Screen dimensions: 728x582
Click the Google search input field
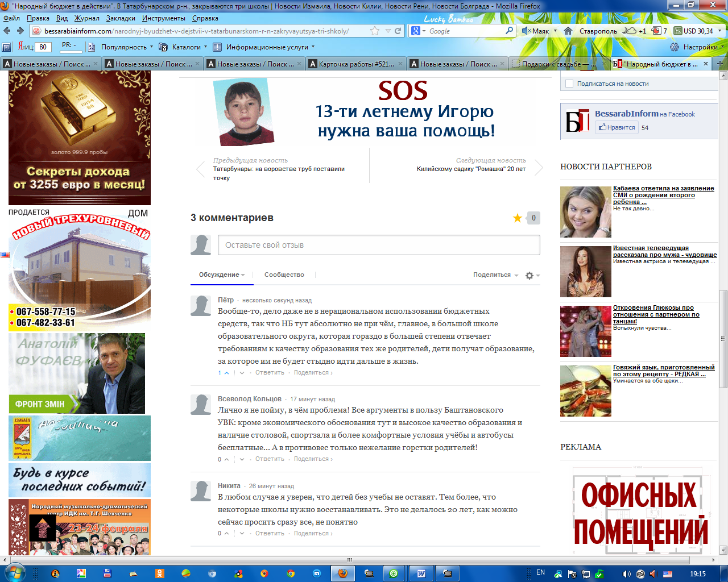[465, 31]
